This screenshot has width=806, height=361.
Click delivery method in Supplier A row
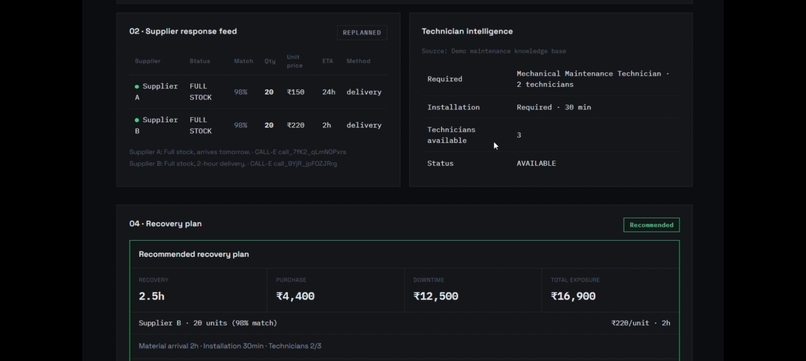coord(364,92)
